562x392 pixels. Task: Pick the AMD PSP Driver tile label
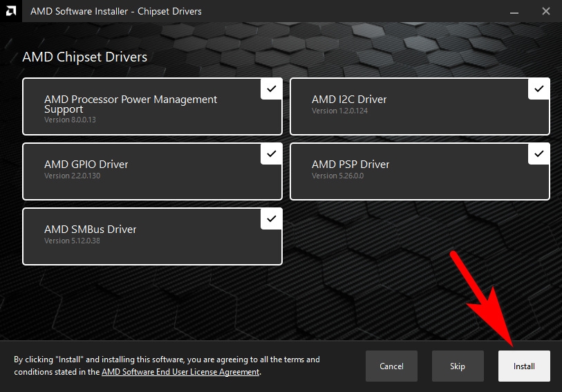(x=350, y=165)
